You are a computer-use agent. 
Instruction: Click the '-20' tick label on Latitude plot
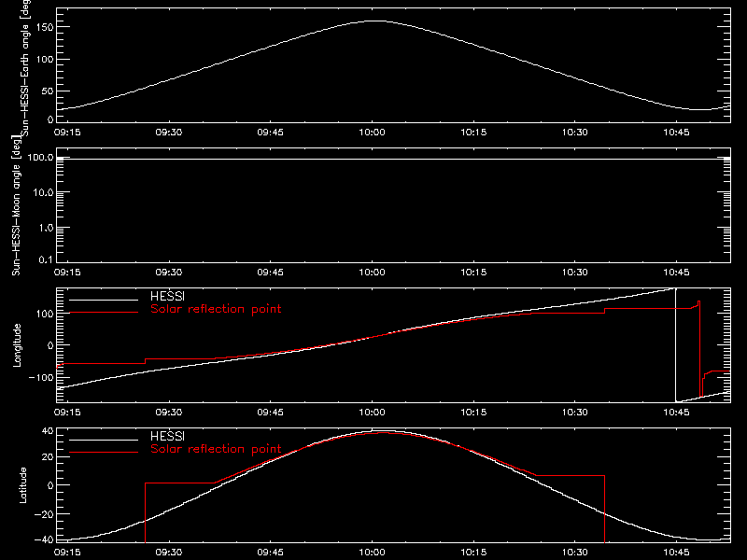[43, 514]
